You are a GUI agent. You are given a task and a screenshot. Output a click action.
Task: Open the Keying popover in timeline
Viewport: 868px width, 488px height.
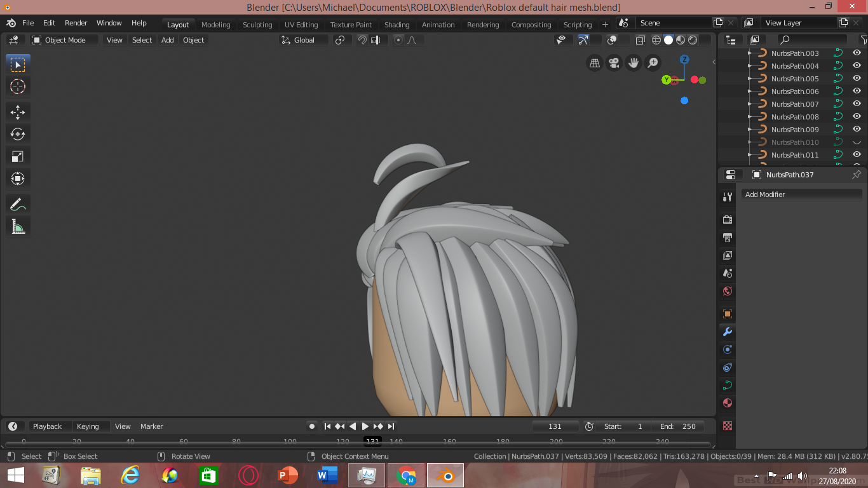point(88,426)
